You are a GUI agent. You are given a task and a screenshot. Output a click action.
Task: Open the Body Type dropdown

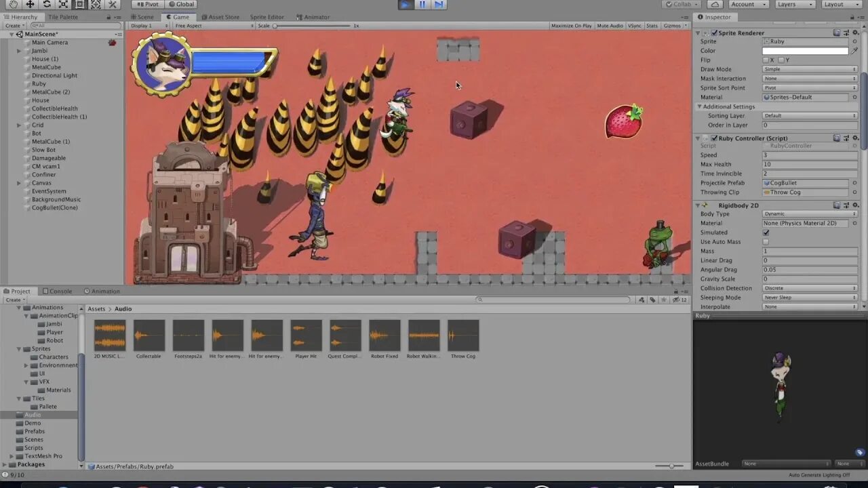pyautogui.click(x=810, y=214)
